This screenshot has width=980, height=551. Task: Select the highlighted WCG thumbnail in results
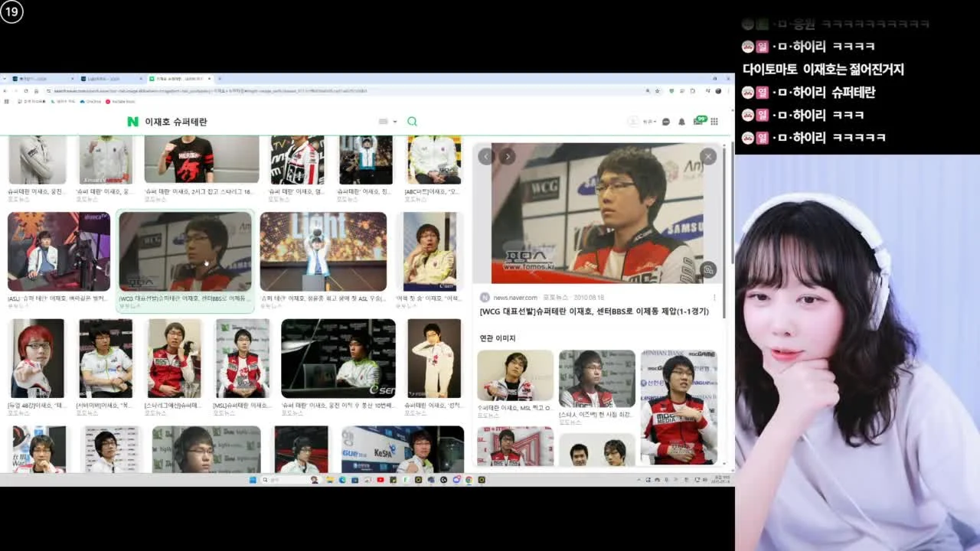click(185, 252)
